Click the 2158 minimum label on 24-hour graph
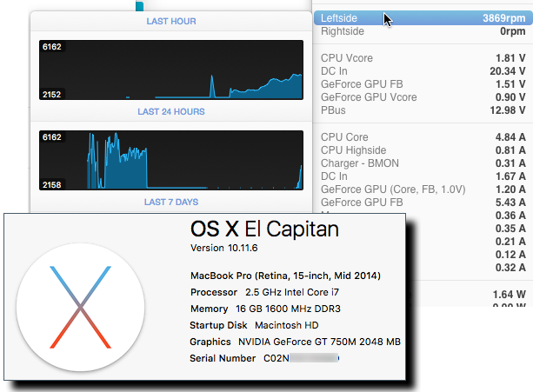Image resolution: width=533 pixels, height=392 pixels. (51, 185)
